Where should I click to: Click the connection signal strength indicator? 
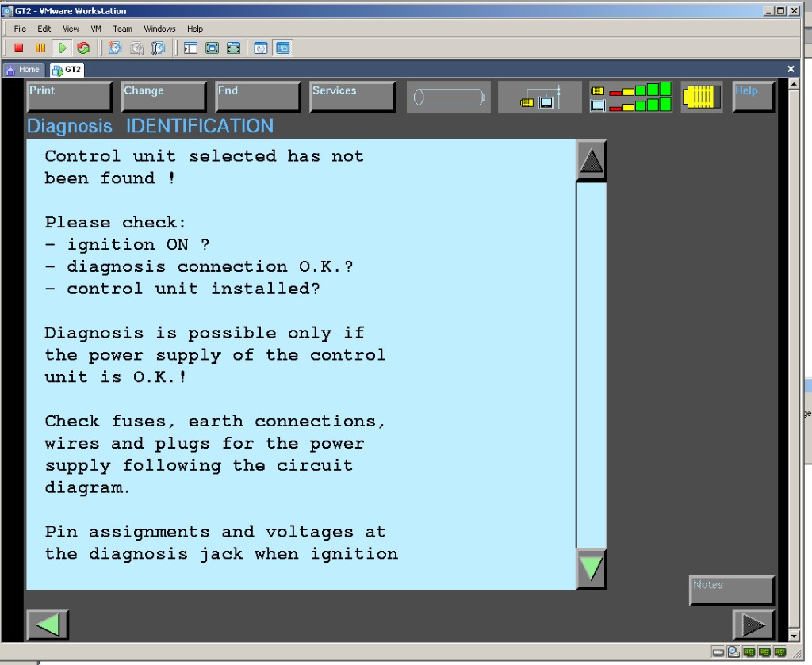631,97
